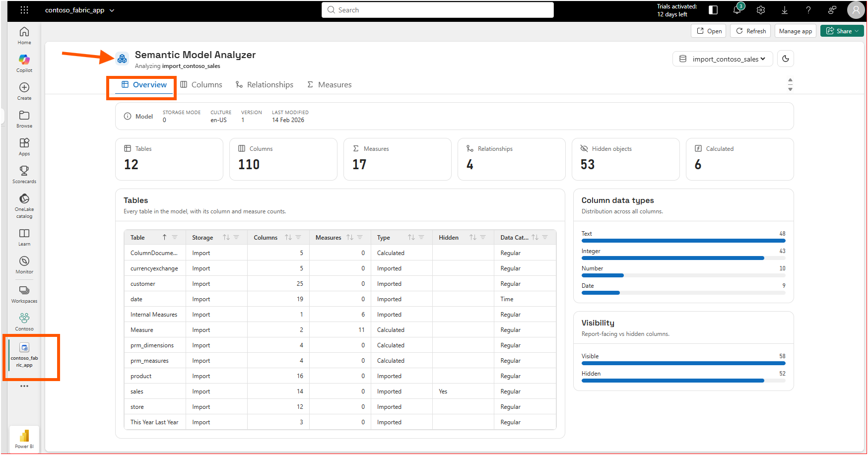The height and width of the screenshot is (455, 868).
Task: Open the Relationships tab
Action: pos(265,85)
